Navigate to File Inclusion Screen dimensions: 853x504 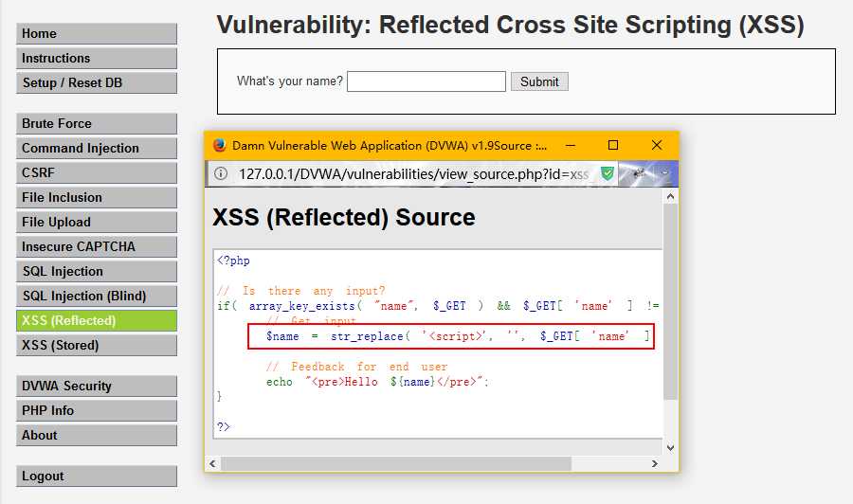[97, 197]
